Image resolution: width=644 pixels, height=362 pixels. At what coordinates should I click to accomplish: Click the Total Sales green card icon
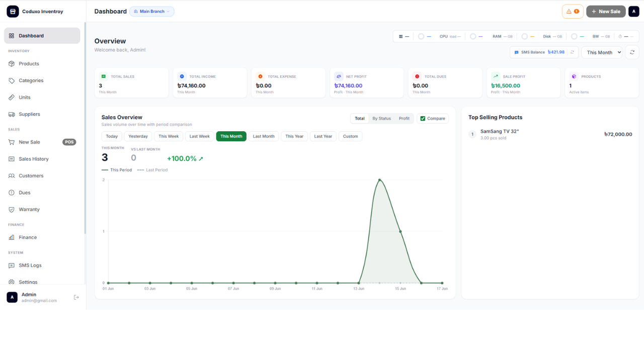104,76
